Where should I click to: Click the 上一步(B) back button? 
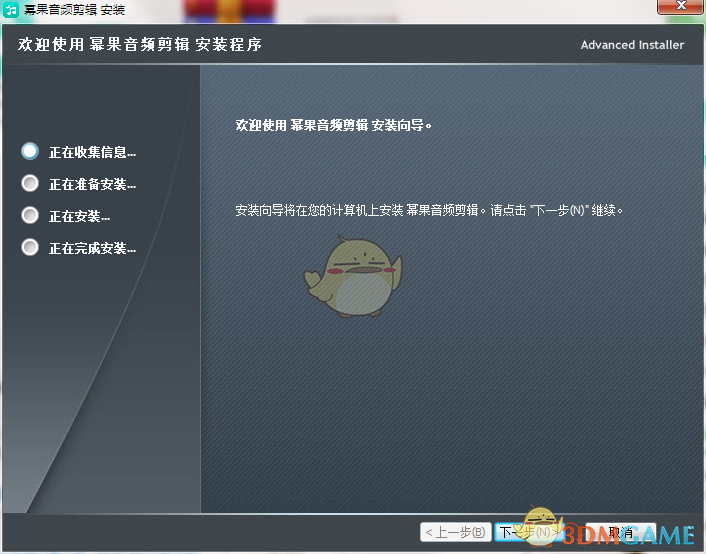point(456,532)
